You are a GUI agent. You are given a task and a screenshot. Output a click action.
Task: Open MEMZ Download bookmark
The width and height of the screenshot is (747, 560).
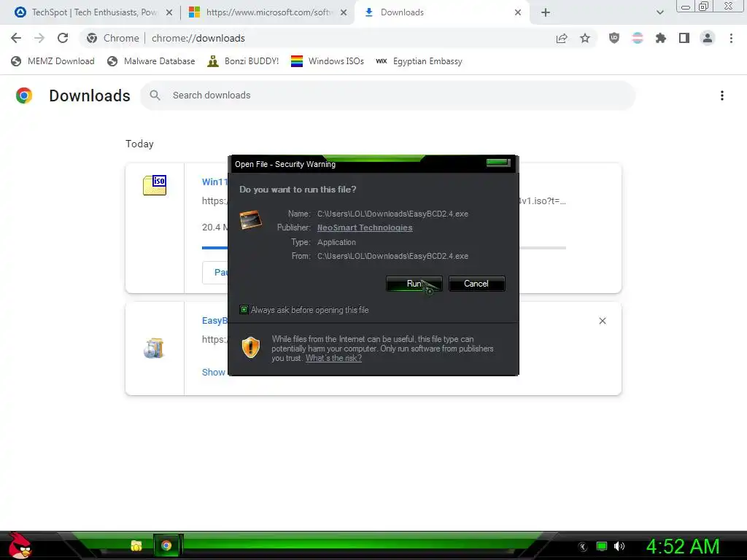(x=53, y=61)
